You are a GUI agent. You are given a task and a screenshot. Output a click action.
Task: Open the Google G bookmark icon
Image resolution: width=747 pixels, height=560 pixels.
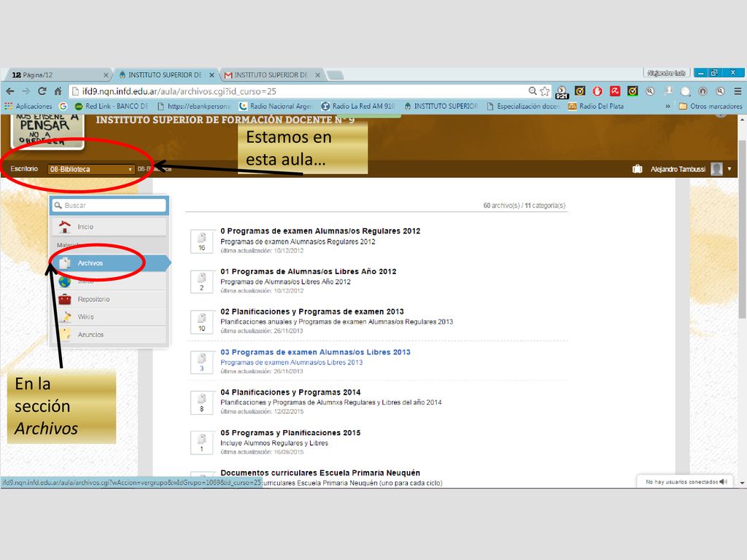tap(63, 106)
